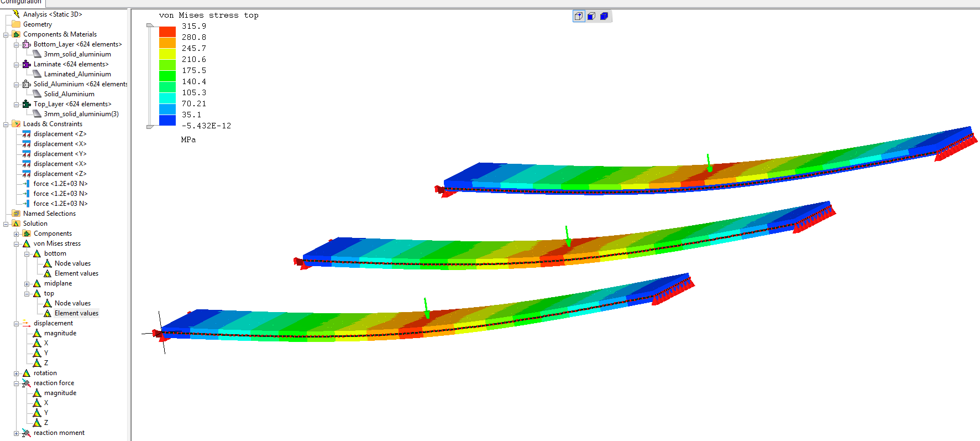Select fully shaded blue cube view icon
This screenshot has height=441, width=980.
604,16
